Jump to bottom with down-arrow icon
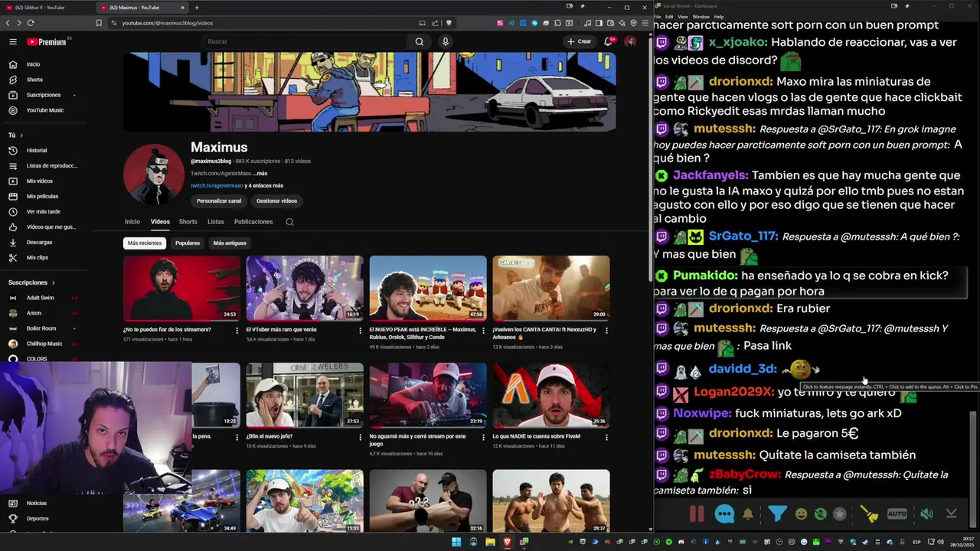Screen dimensions: 980x551 click(952, 514)
